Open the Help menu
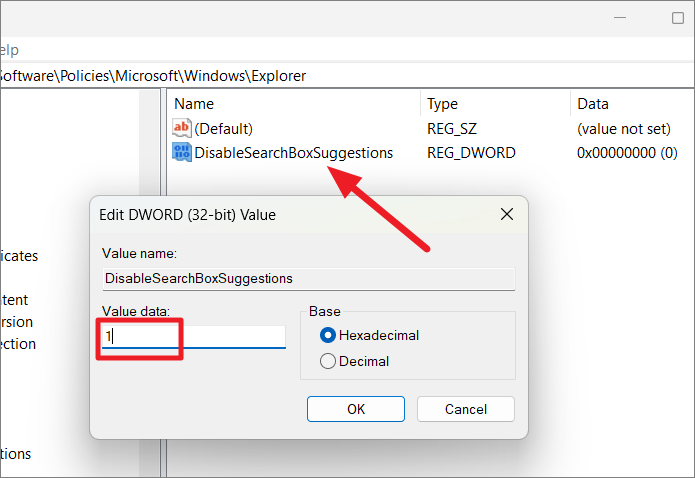Image resolution: width=695 pixels, height=478 pixels. [9, 50]
